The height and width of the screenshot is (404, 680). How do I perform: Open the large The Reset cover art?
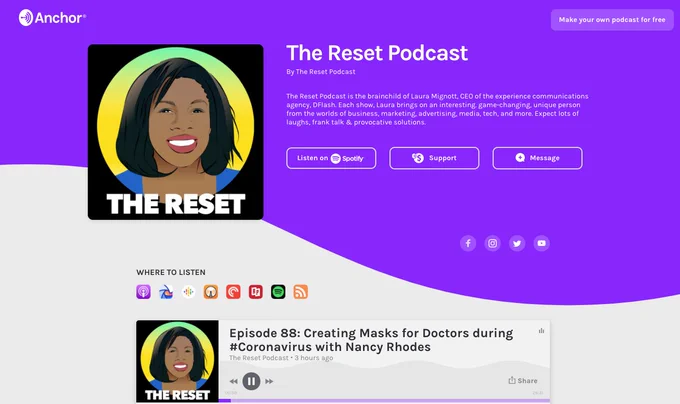pyautogui.click(x=176, y=132)
